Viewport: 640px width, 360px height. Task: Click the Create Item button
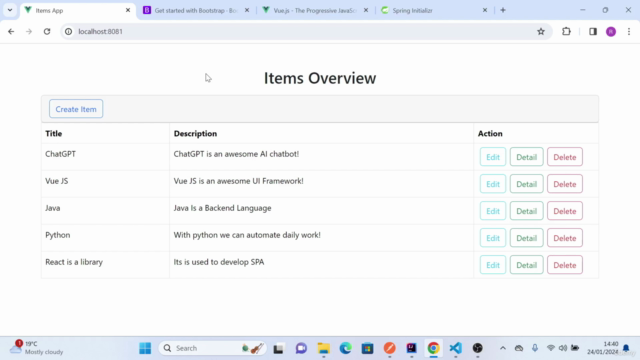tap(76, 109)
